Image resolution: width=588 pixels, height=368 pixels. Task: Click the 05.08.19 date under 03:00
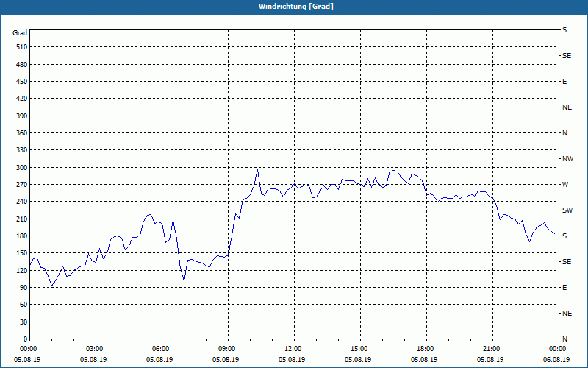click(x=94, y=360)
